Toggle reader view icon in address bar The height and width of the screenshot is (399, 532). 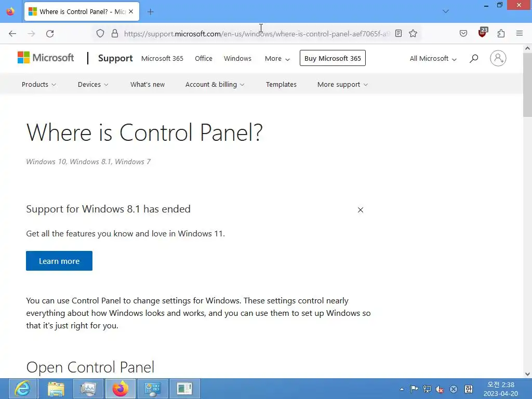coord(398,34)
